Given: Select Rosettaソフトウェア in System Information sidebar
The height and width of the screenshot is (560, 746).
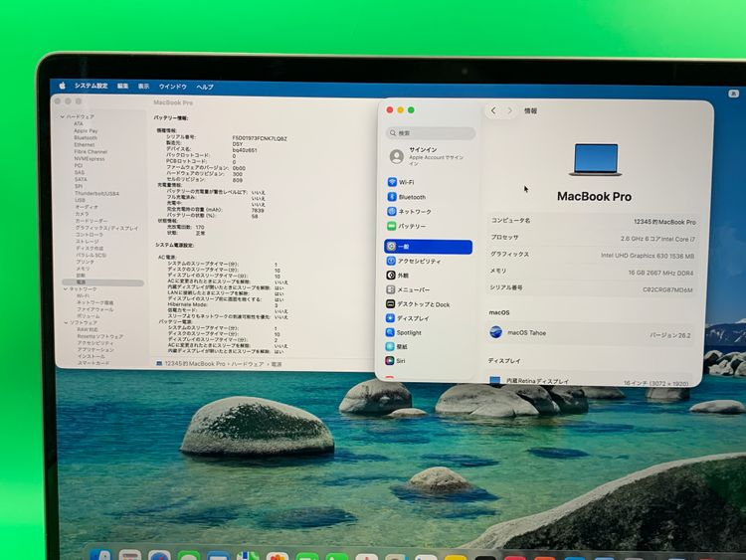Looking at the screenshot, I should tap(100, 336).
